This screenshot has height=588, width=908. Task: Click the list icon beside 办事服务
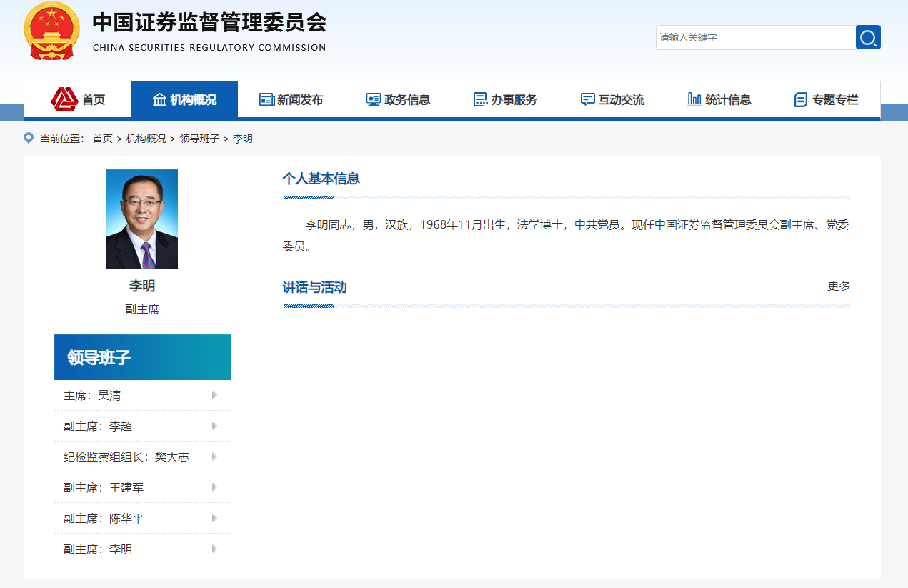coord(481,99)
